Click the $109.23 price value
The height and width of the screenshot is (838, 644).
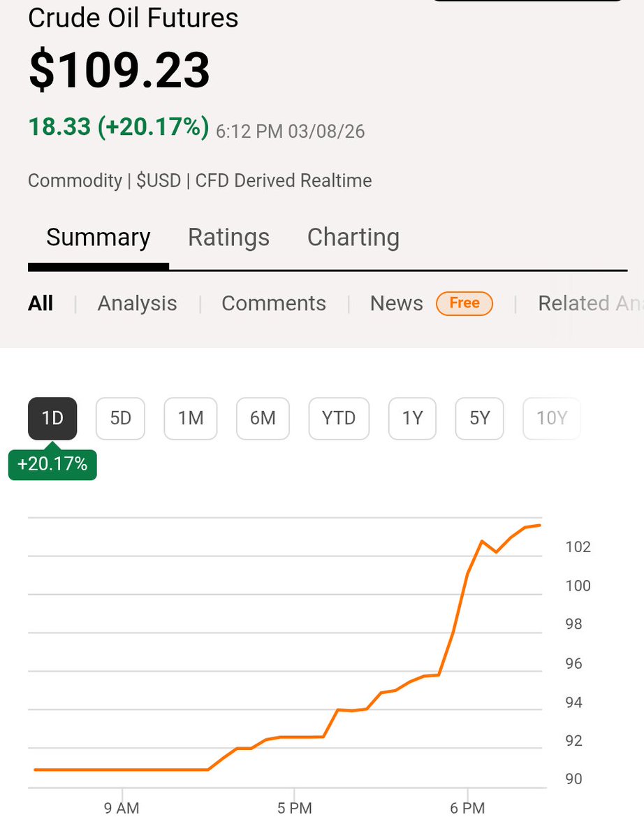pyautogui.click(x=119, y=70)
